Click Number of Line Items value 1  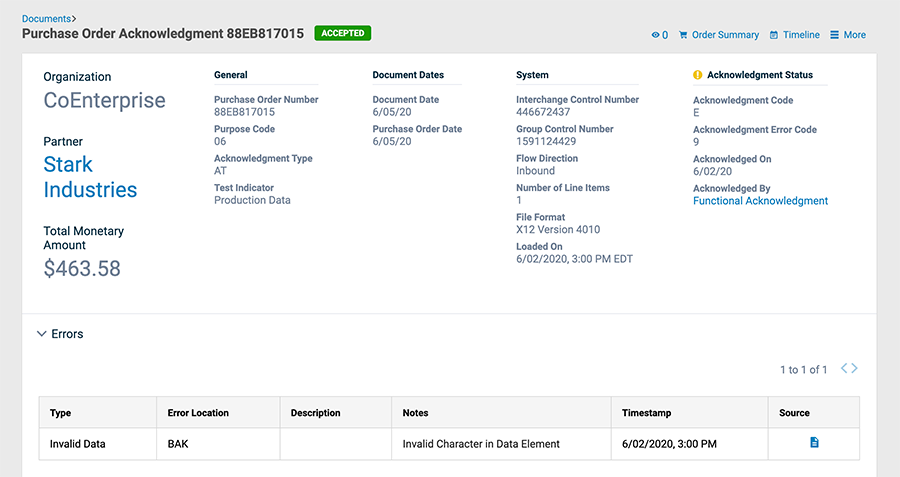519,200
